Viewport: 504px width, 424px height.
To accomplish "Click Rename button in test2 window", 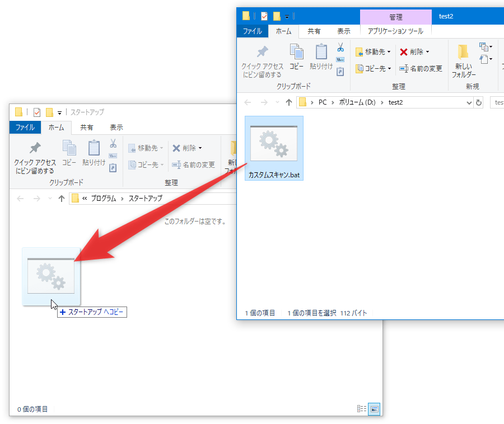I will tap(421, 68).
